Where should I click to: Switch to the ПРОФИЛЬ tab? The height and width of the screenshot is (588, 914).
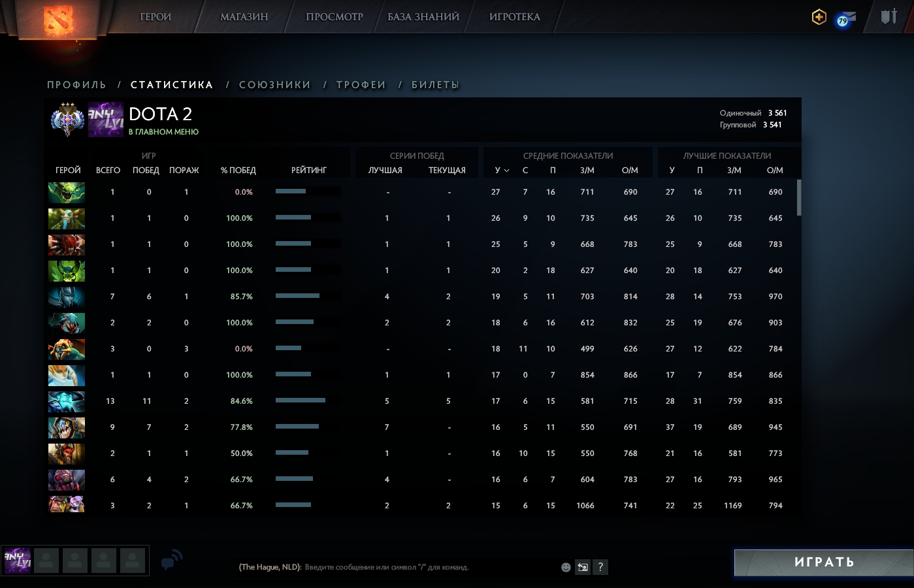76,85
